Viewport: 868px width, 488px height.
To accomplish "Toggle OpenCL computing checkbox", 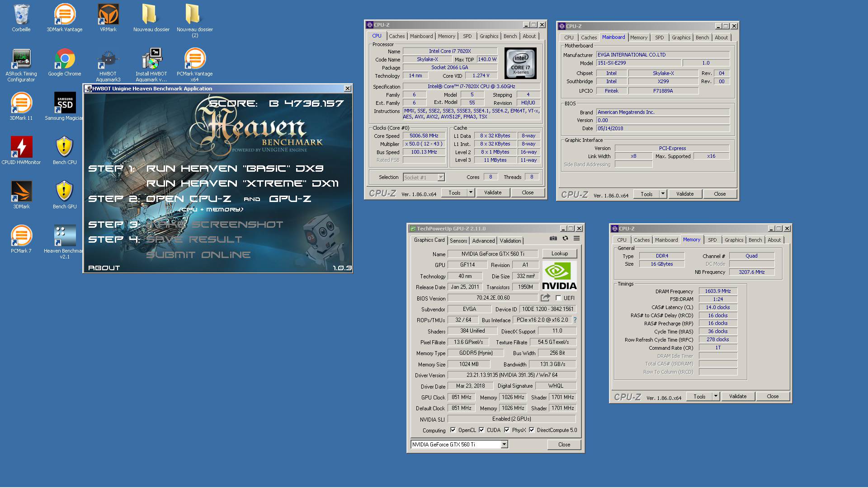I will (x=453, y=430).
